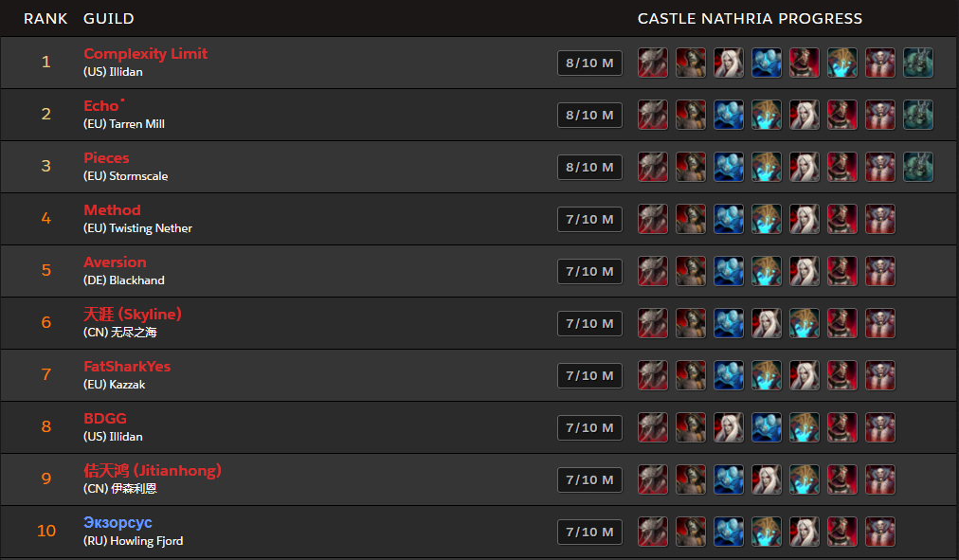The height and width of the screenshot is (560, 959).
Task: Select white-haired Lady Inerva icon in Method's row
Action: [x=805, y=219]
